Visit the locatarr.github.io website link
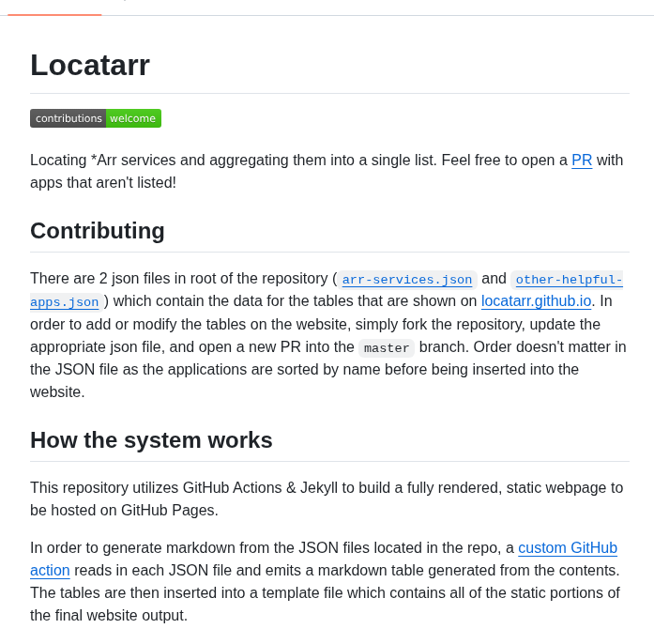The width and height of the screenshot is (654, 644). 536,301
